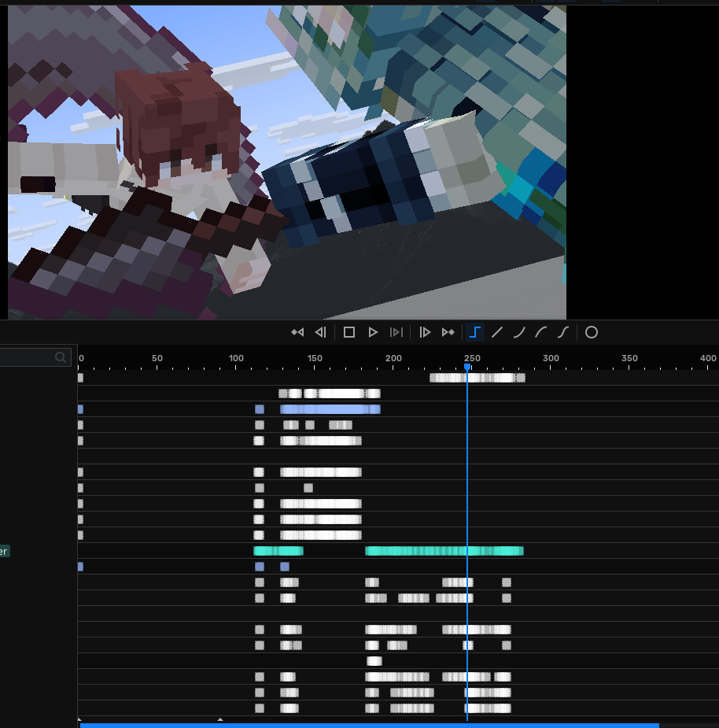Screen dimensions: 719x728
Task: Select the long light-blue keyframe bar
Action: tap(330, 409)
